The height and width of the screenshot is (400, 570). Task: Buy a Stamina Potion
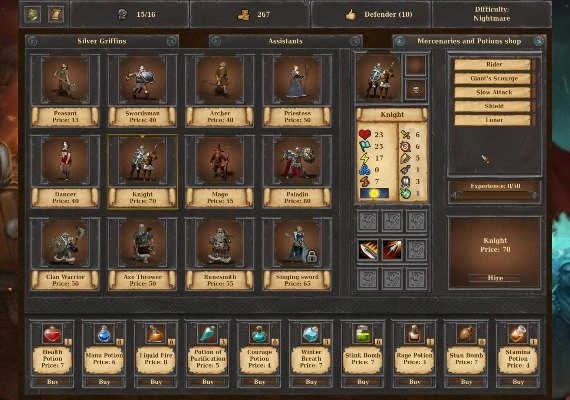518,382
